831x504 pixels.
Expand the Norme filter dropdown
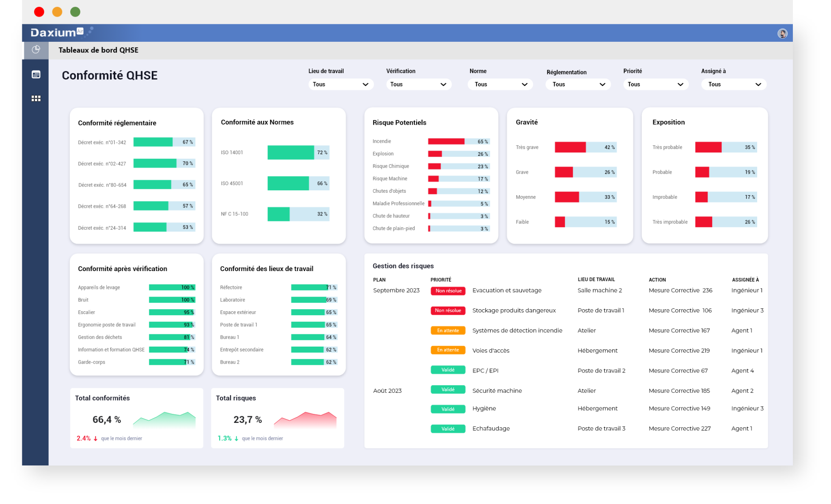(500, 84)
